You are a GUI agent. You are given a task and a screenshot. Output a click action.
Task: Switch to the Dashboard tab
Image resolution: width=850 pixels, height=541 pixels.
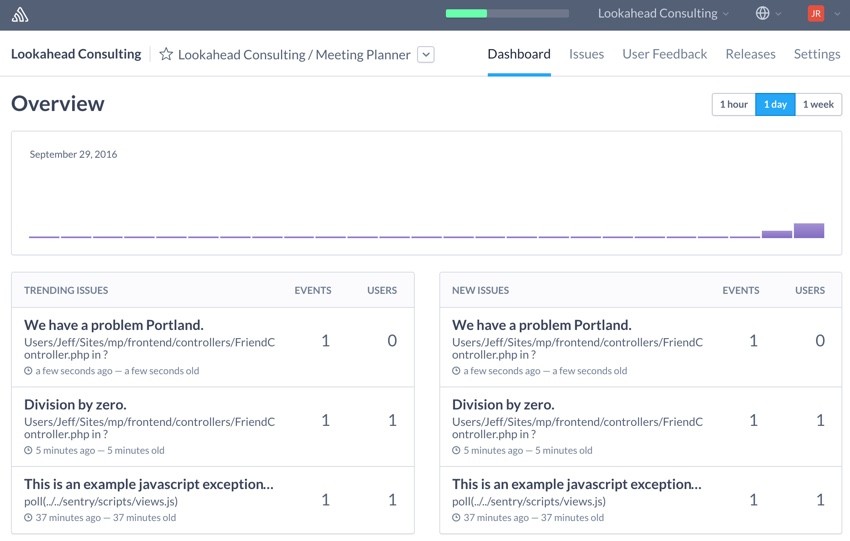click(519, 54)
